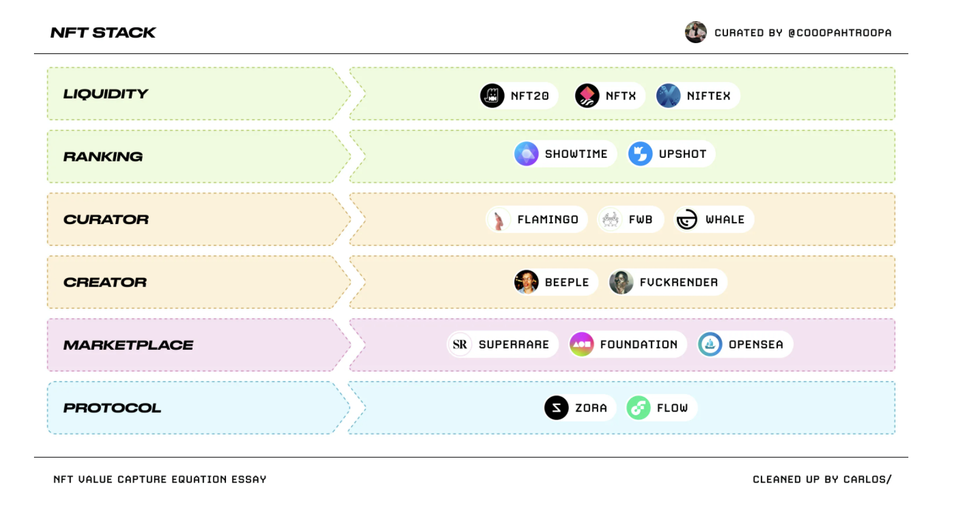
Task: Open the curator's profile picture
Action: pyautogui.click(x=696, y=32)
